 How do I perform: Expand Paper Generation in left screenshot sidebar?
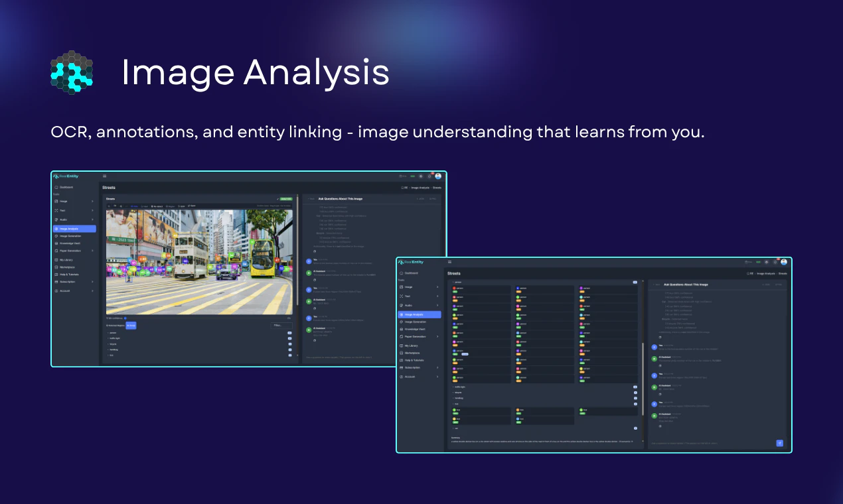pos(75,251)
